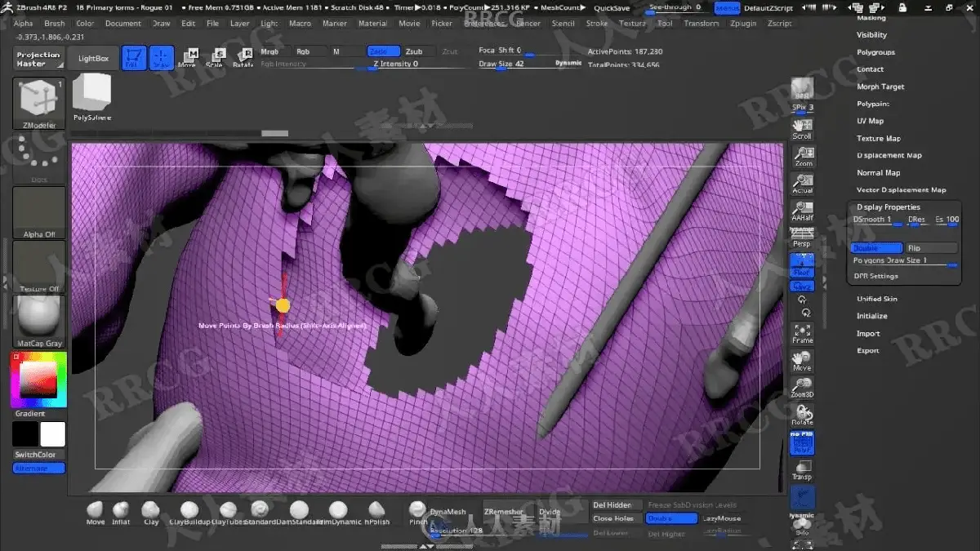
Task: Open the MatCap Gray material selector
Action: (x=39, y=322)
